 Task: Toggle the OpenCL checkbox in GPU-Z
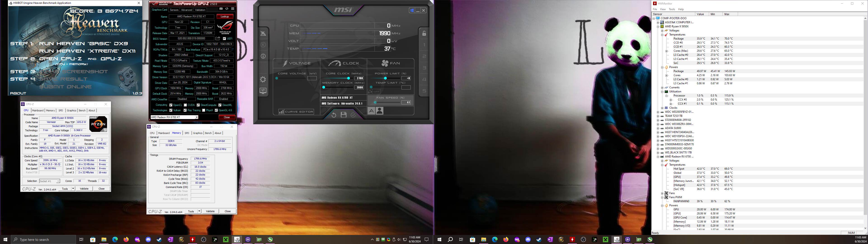coord(171,105)
